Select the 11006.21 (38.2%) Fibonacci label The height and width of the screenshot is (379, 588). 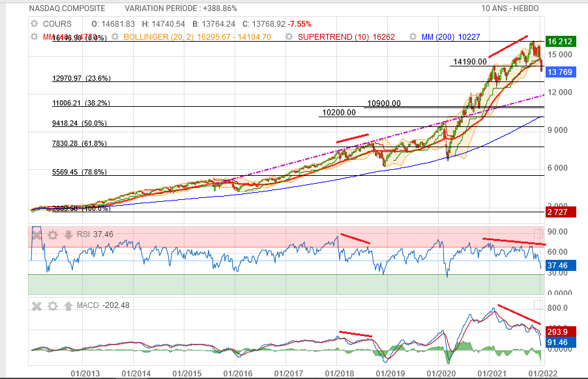[81, 103]
